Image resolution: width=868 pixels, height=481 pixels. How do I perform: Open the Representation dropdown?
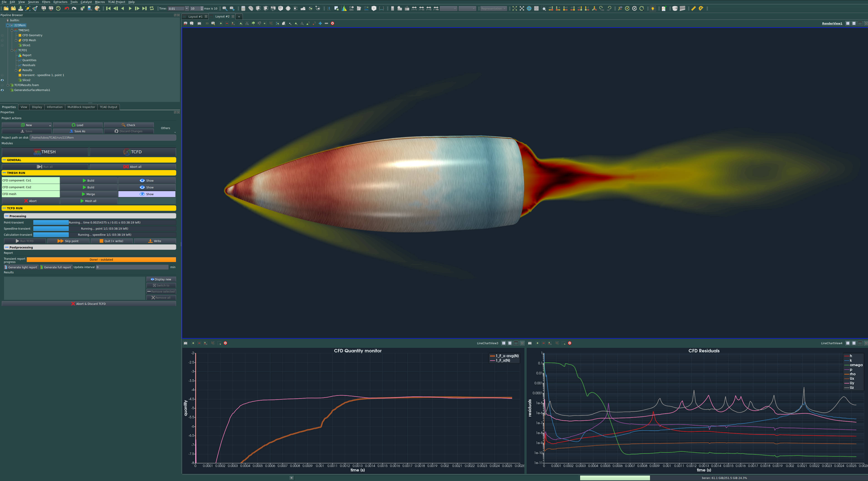[x=493, y=8]
